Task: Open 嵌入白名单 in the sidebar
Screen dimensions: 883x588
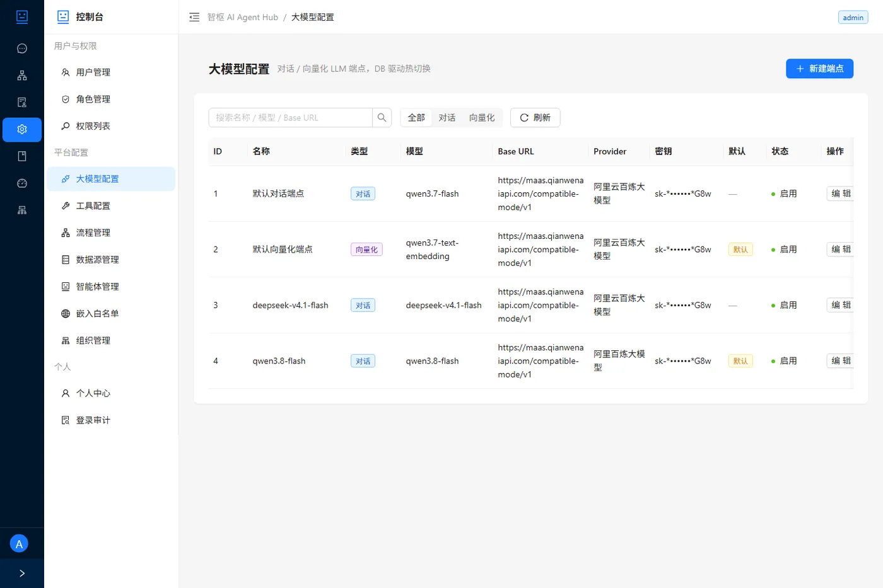Action: 111,313
